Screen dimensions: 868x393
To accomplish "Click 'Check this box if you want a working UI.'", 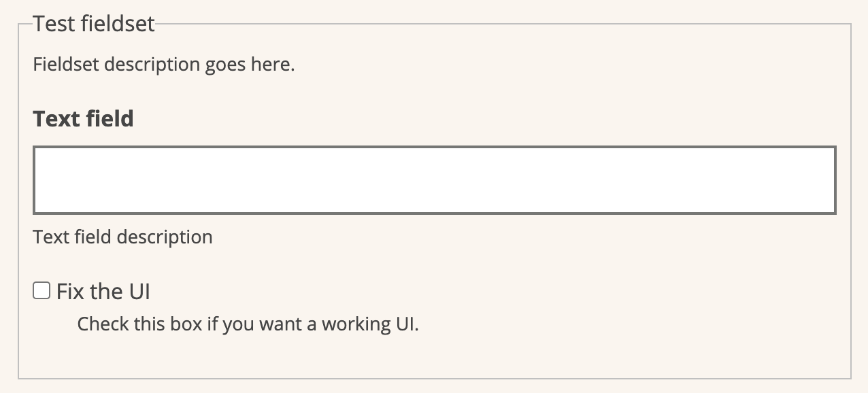I will pyautogui.click(x=248, y=324).
